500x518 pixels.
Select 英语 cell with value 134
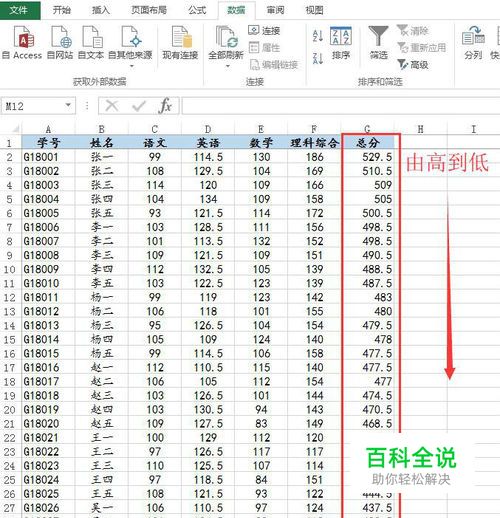tap(208, 199)
